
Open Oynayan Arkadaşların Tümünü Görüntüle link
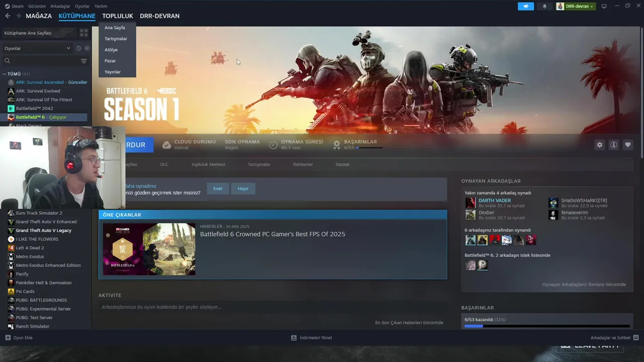(x=584, y=285)
